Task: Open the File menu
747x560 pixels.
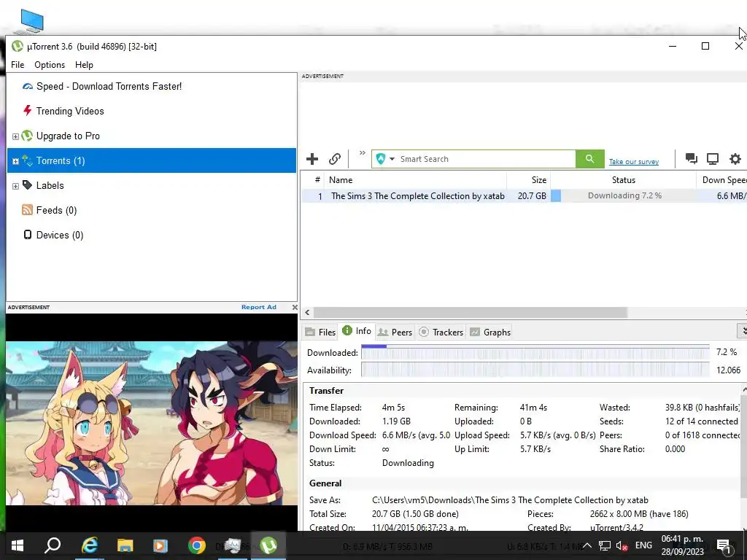Action: click(x=18, y=65)
